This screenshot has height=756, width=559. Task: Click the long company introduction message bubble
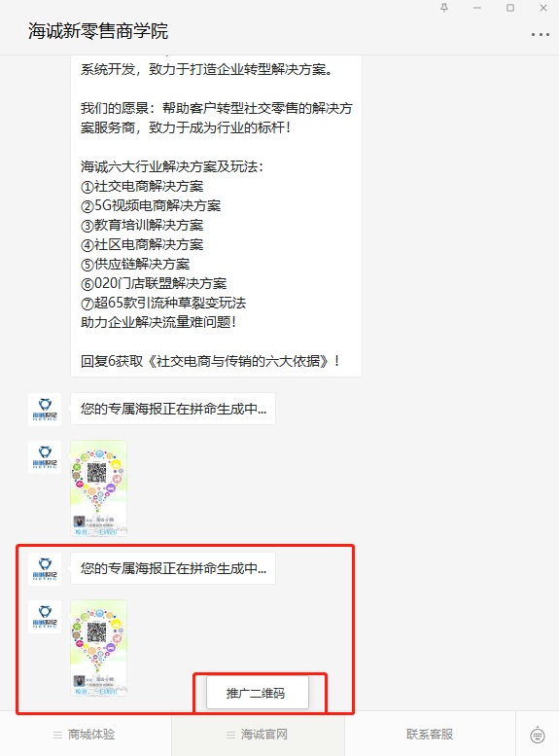216,216
